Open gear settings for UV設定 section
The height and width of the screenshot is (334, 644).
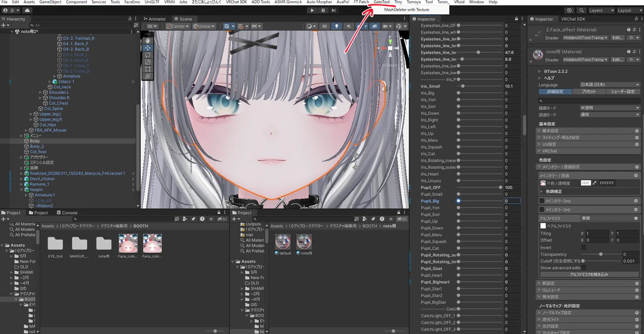637,144
